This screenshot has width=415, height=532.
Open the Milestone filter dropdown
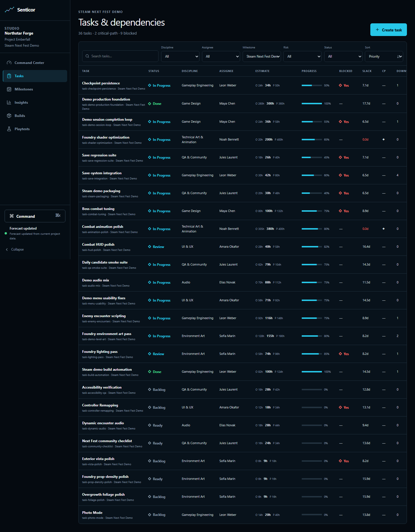point(262,56)
